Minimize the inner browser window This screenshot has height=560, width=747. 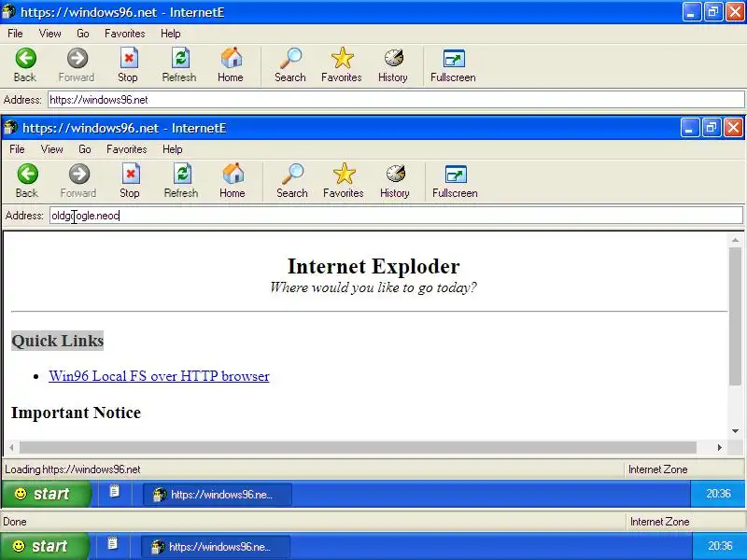[x=690, y=128]
